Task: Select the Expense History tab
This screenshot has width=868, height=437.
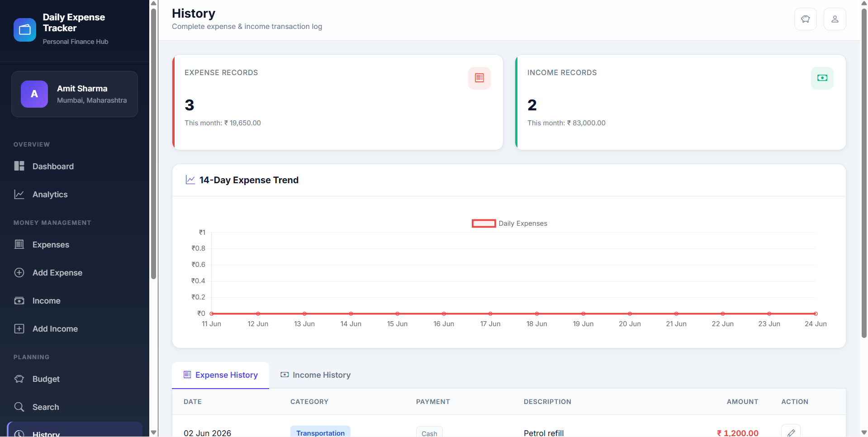Action: click(x=220, y=375)
